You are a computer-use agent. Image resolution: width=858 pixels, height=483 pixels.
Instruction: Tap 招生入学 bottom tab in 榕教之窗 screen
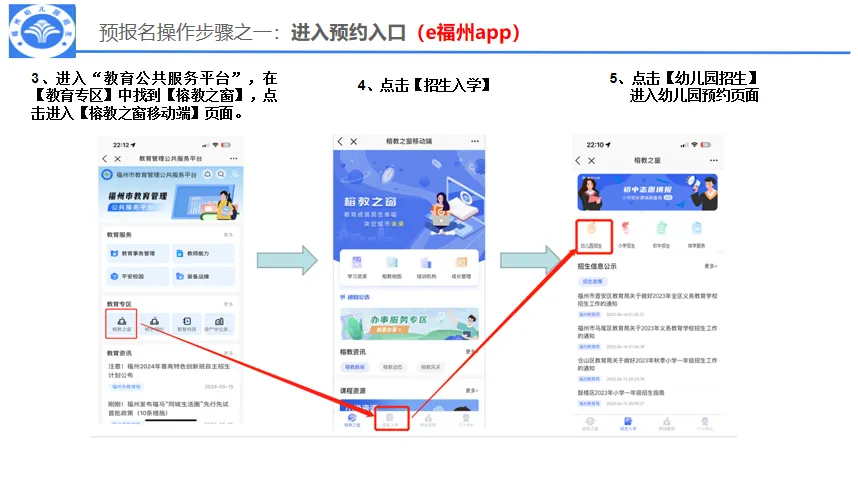pyautogui.click(x=628, y=424)
